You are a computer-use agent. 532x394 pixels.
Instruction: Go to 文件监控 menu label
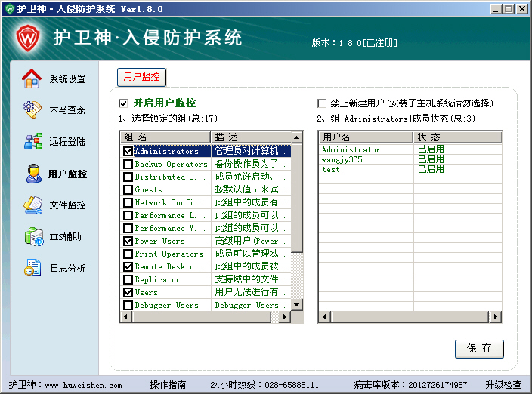67,205
